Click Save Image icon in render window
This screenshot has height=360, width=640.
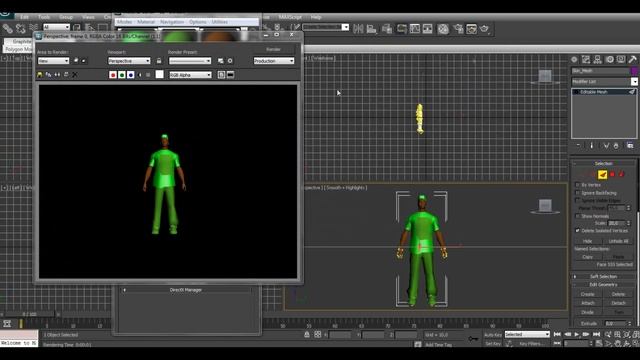coord(40,75)
